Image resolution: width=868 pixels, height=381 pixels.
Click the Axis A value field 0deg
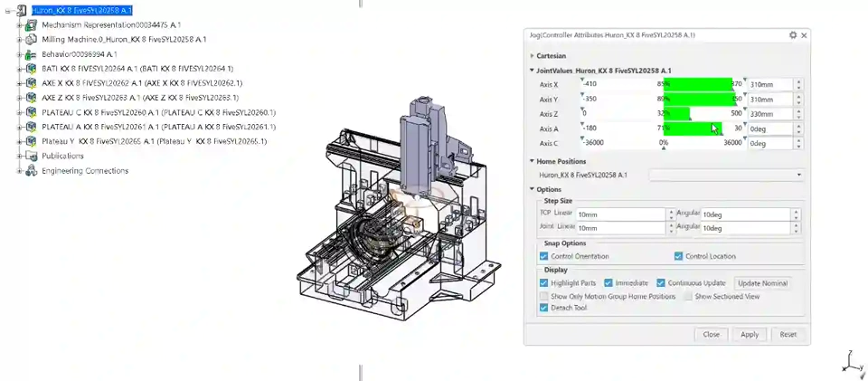pos(770,129)
